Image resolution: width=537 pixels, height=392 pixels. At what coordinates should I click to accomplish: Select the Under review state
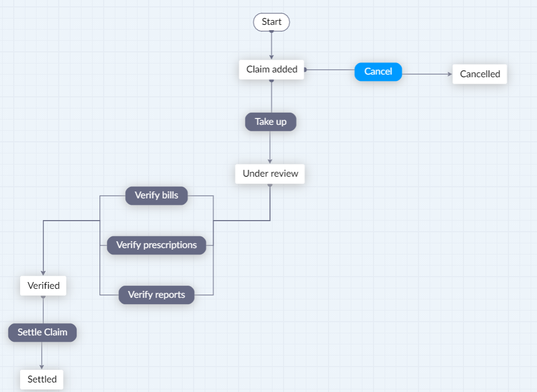270,174
